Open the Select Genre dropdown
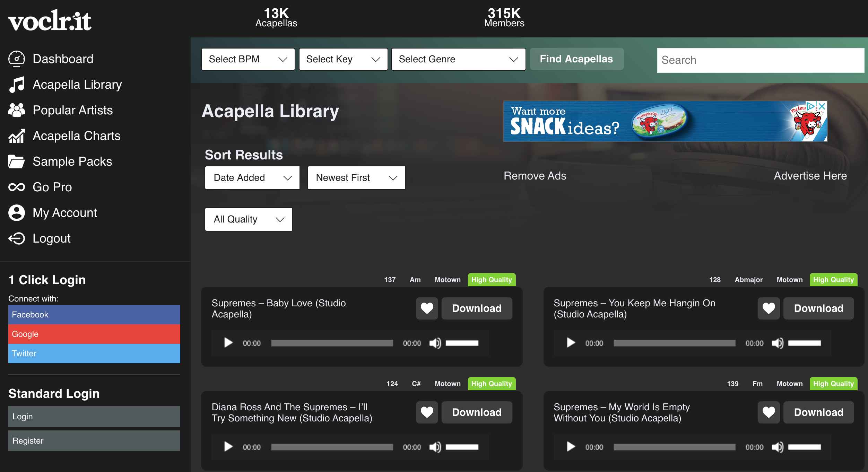Viewport: 868px width, 472px height. click(x=458, y=59)
